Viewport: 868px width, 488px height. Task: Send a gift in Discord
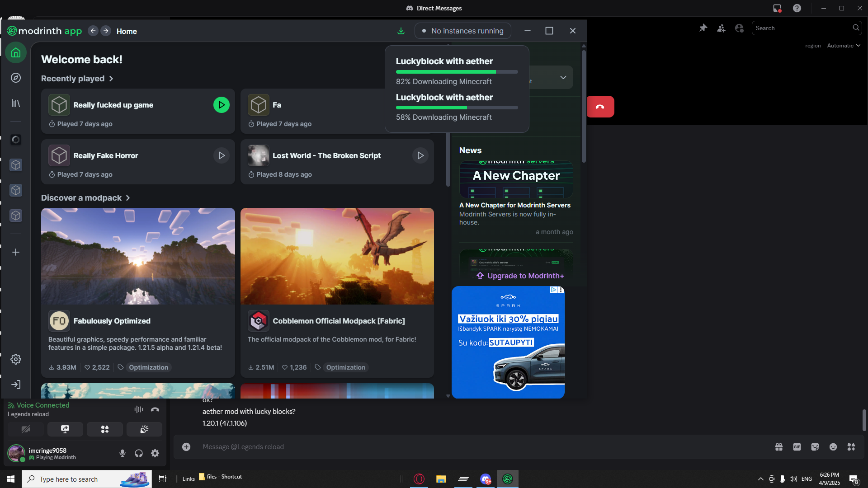click(779, 447)
